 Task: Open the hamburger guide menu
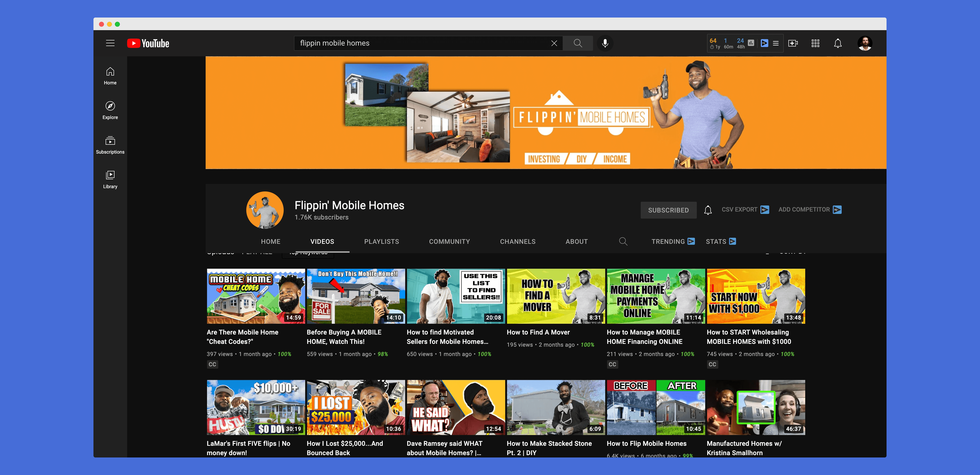110,43
